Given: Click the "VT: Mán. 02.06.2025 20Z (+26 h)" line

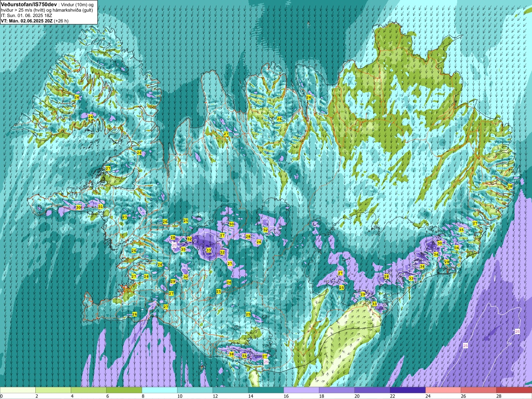Looking at the screenshot, I should (x=35, y=20).
